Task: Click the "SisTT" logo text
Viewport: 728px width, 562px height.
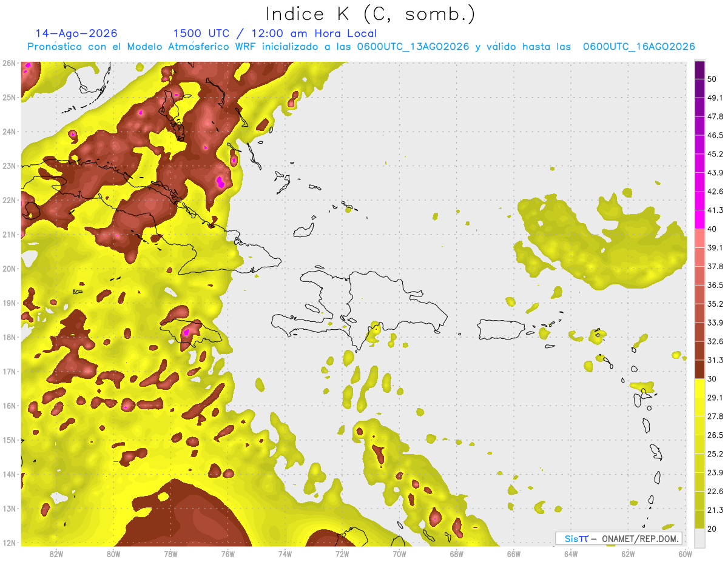Action: 576,538
